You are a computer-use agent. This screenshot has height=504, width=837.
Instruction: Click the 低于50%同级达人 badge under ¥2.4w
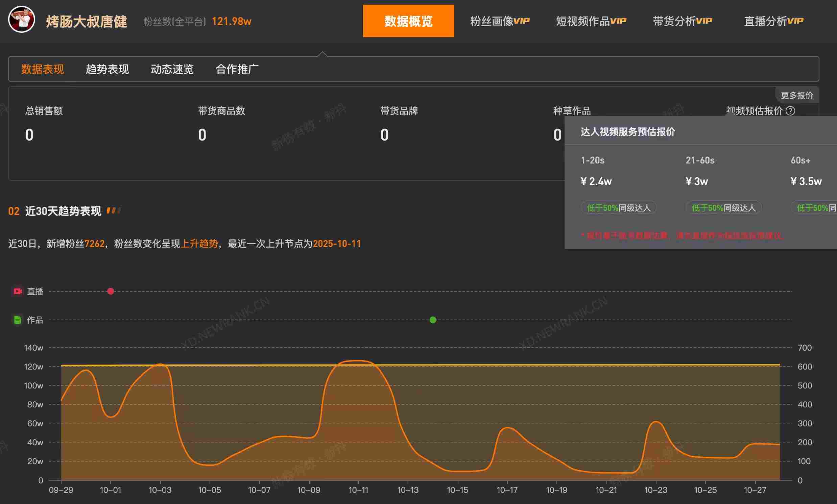pyautogui.click(x=618, y=208)
